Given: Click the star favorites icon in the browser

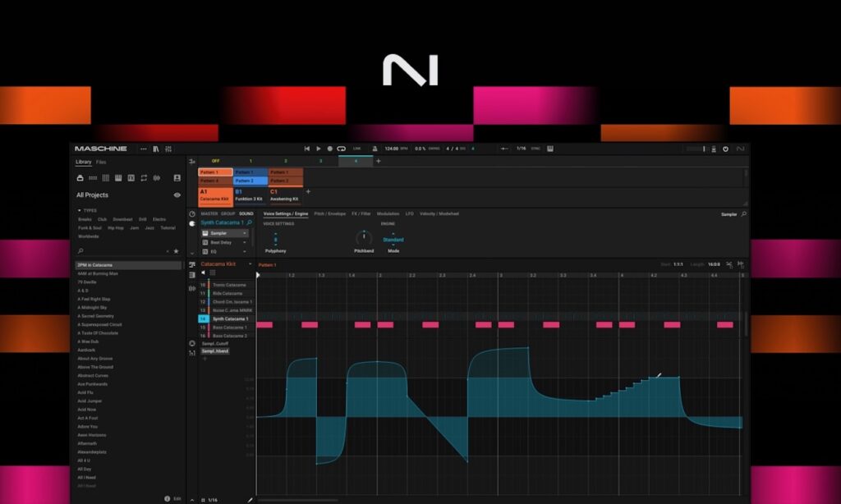Looking at the screenshot, I should pyautogui.click(x=177, y=250).
